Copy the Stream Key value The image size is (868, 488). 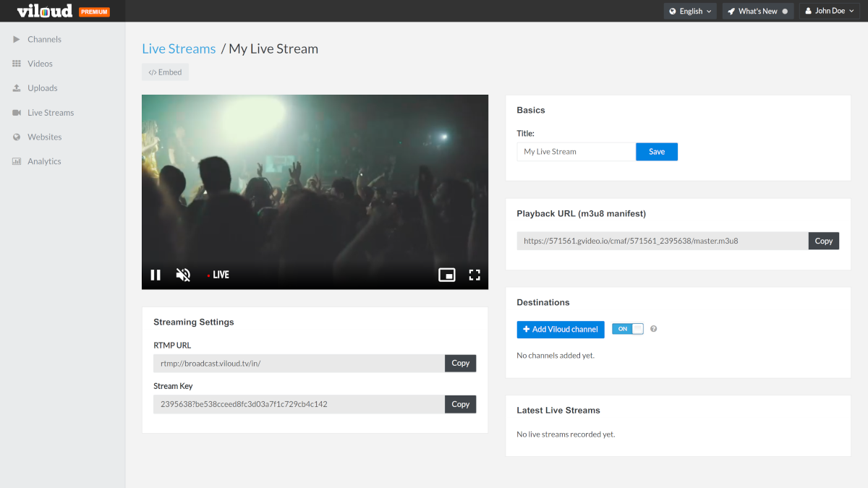(460, 404)
